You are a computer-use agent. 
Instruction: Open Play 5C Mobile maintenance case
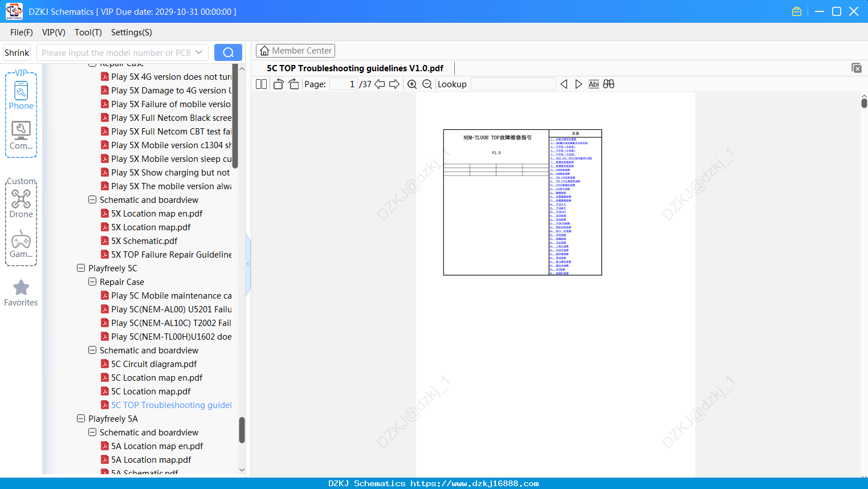coord(172,295)
